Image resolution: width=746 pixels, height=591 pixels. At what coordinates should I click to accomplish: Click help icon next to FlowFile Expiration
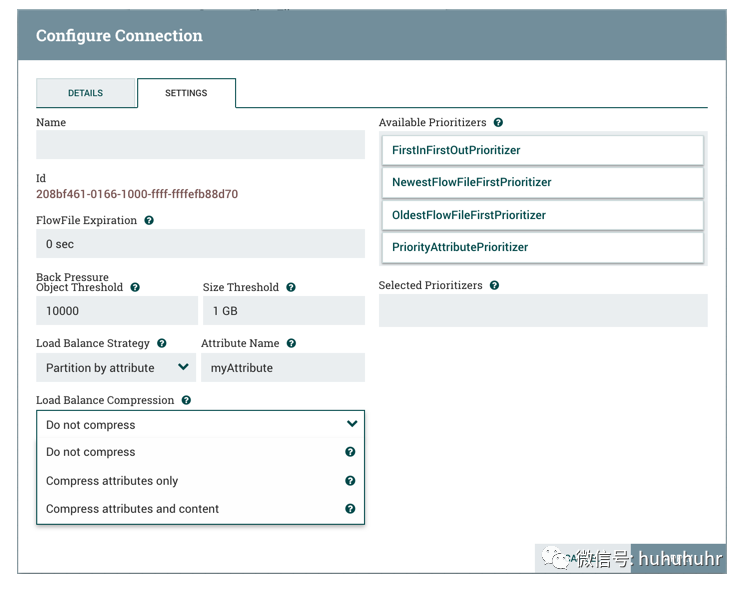[149, 220]
